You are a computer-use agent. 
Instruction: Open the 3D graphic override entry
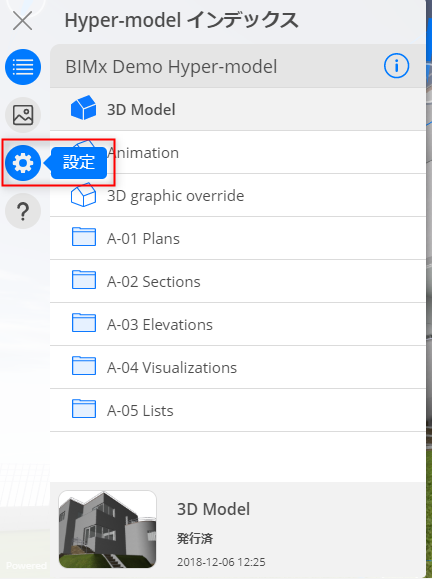point(238,195)
